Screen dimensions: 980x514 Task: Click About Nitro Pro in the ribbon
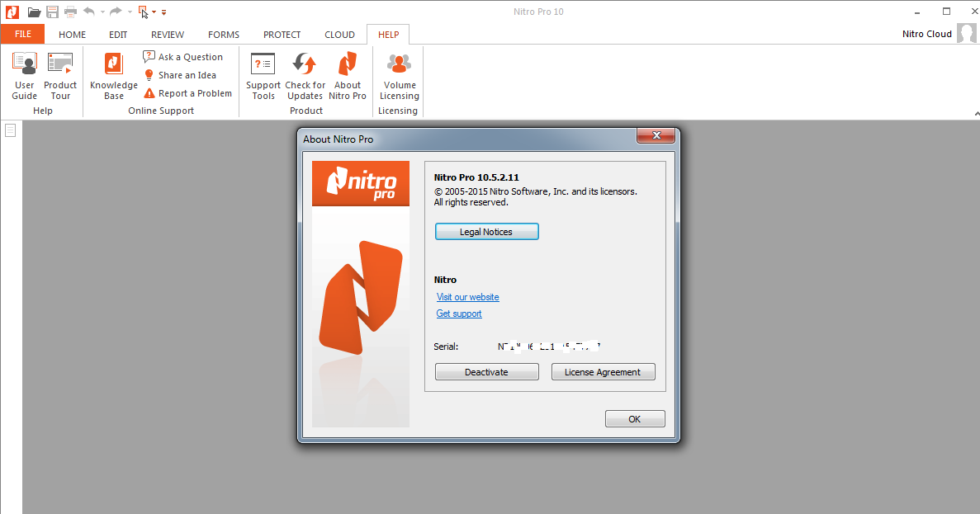point(348,76)
